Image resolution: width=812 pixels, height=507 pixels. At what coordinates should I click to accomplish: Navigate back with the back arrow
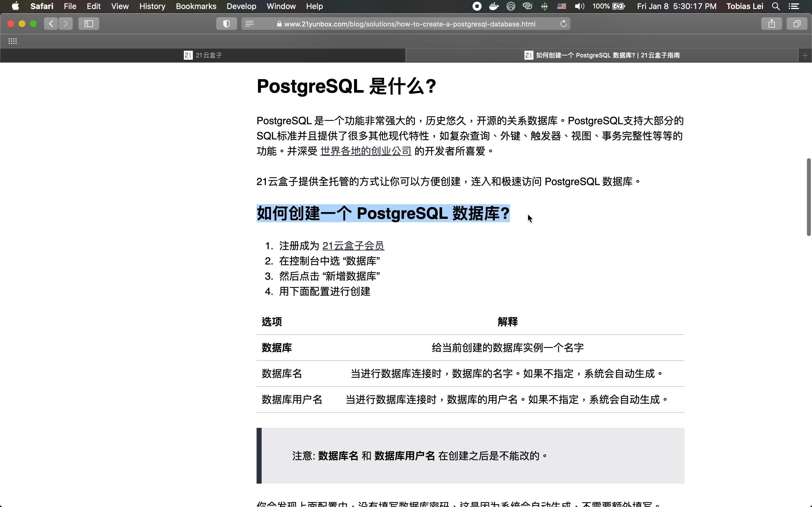pos(51,23)
